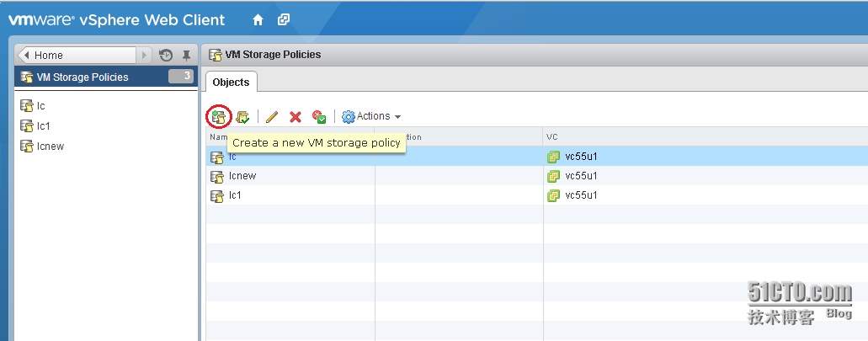Click the forward arrow beside Home
Viewport: 868px width, 341px height.
pyautogui.click(x=144, y=55)
